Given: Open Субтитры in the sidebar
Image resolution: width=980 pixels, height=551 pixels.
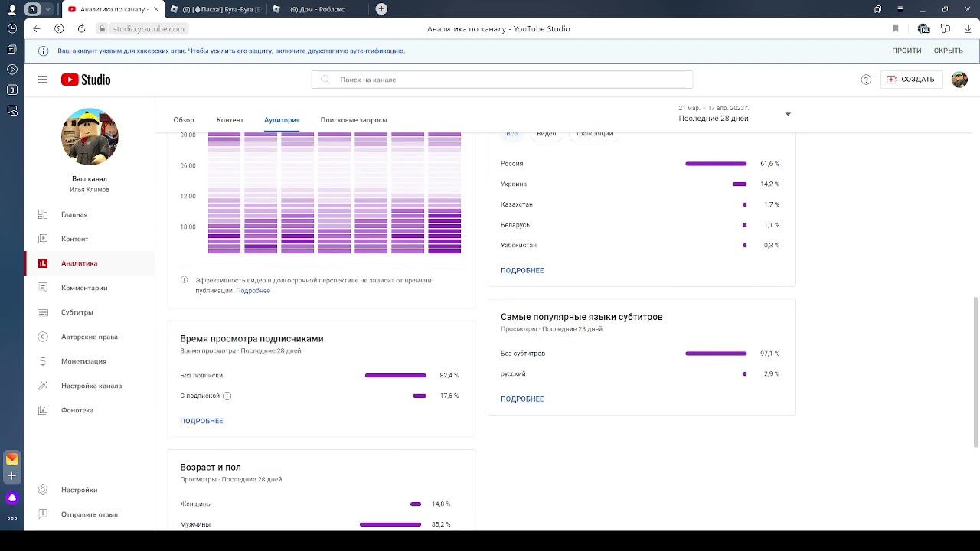Looking at the screenshot, I should (x=77, y=312).
